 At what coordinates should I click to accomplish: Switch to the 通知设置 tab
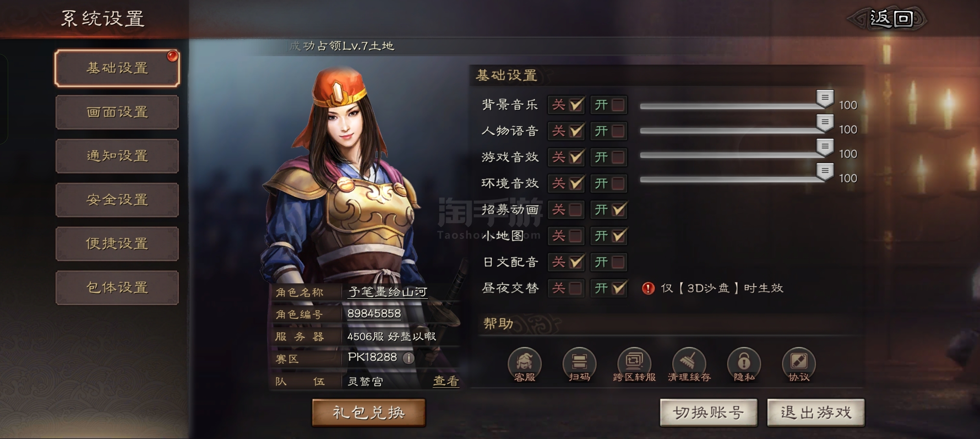[117, 156]
